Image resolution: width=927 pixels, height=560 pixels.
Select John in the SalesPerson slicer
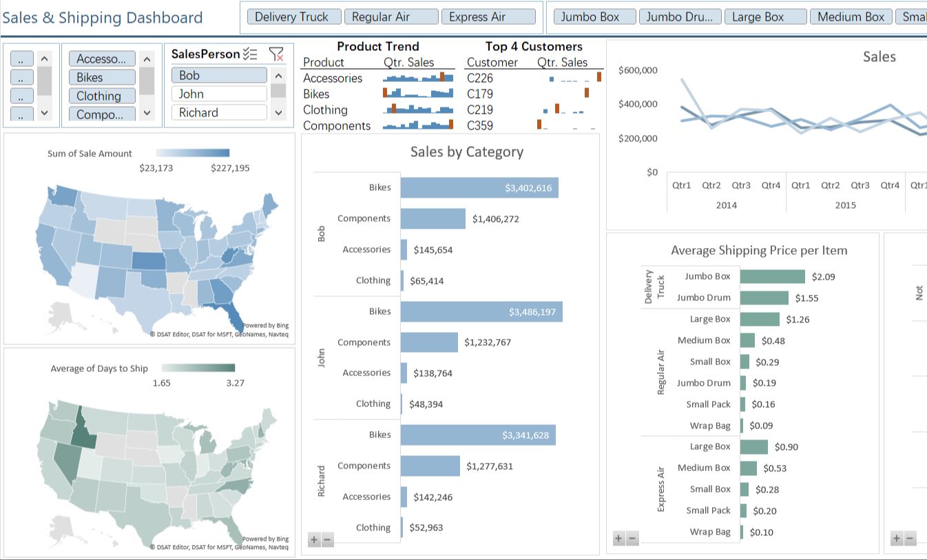click(219, 94)
